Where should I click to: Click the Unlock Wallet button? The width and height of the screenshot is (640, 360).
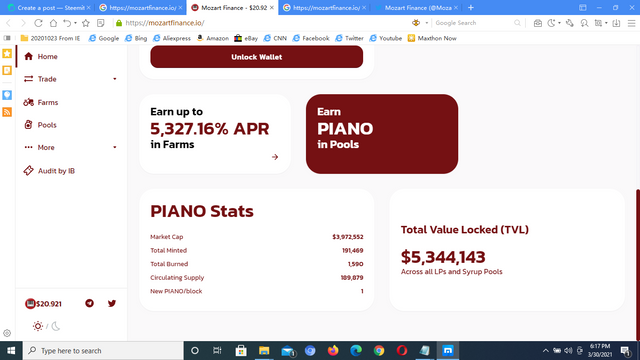coord(256,57)
